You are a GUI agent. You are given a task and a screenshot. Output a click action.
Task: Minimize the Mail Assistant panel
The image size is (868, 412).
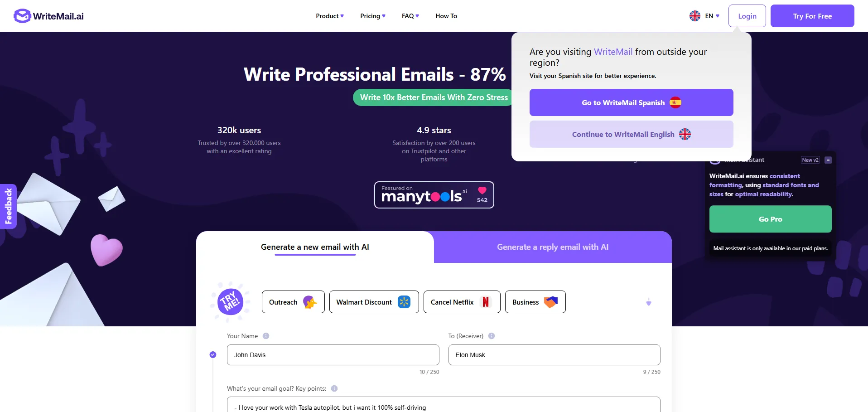tap(828, 160)
